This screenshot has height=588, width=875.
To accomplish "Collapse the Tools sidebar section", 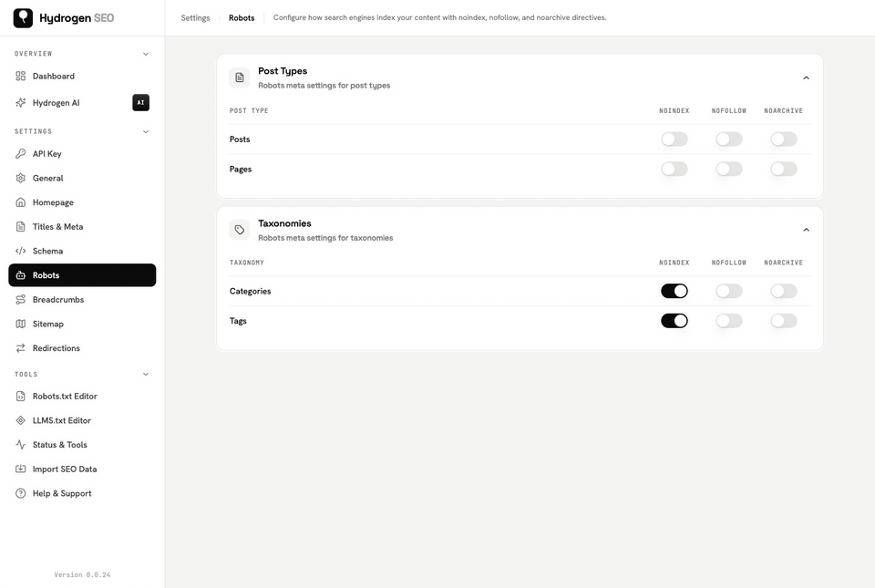I will (146, 375).
